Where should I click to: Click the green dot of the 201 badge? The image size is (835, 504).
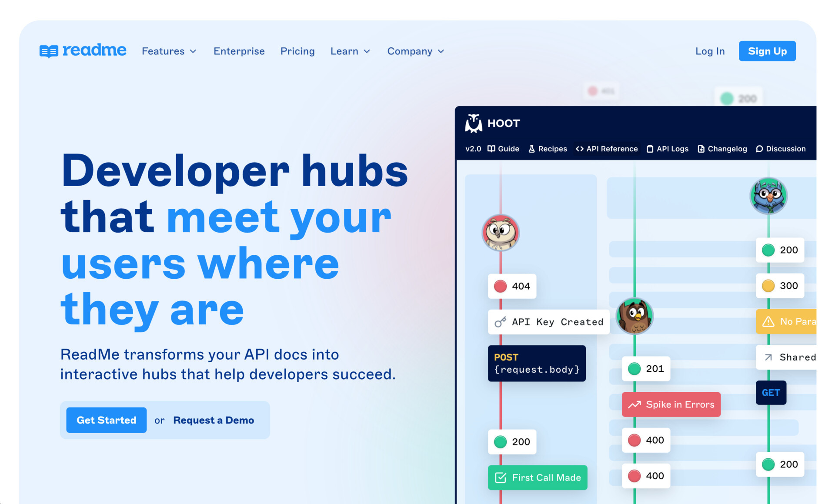[x=635, y=369]
